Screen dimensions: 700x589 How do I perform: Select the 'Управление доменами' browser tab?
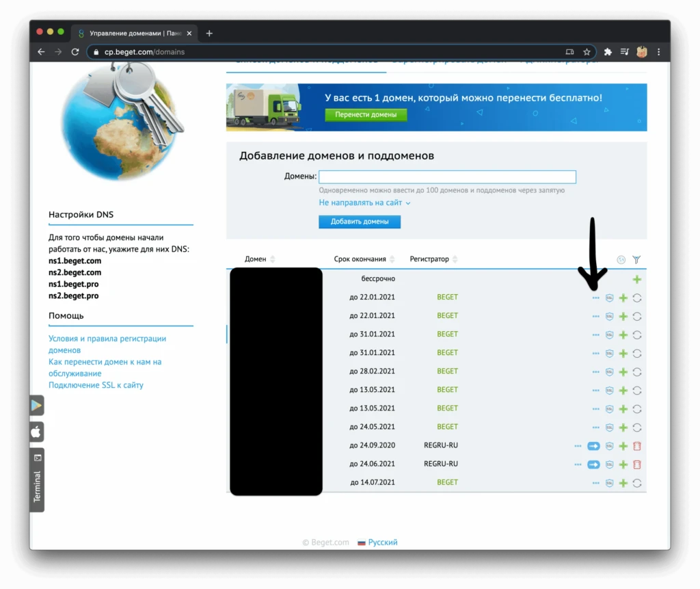tap(135, 33)
